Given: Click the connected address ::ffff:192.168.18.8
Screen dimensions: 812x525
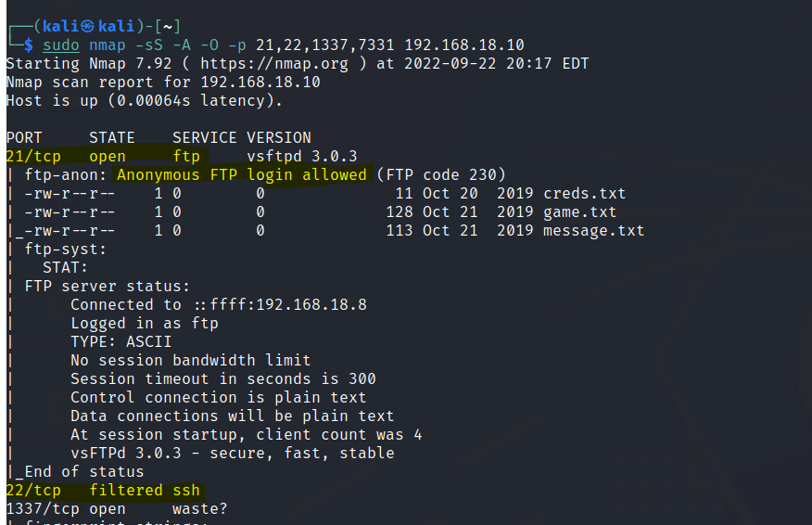Looking at the screenshot, I should [x=280, y=305].
